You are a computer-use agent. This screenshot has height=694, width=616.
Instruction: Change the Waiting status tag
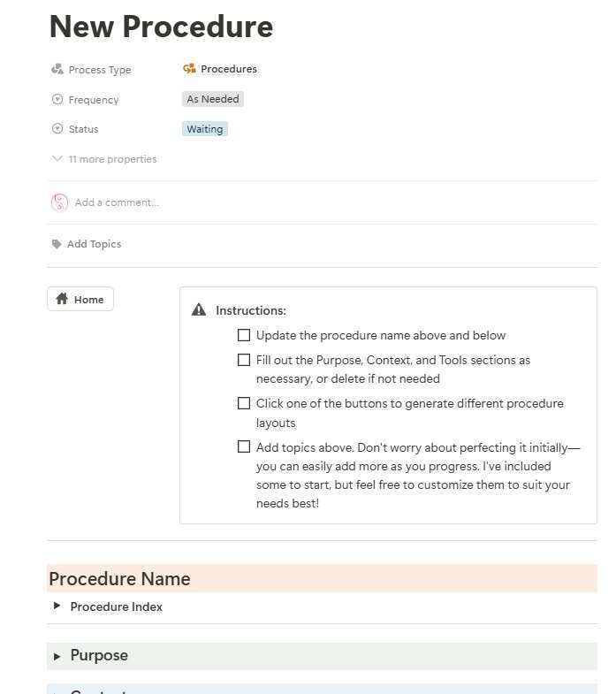[x=205, y=129]
